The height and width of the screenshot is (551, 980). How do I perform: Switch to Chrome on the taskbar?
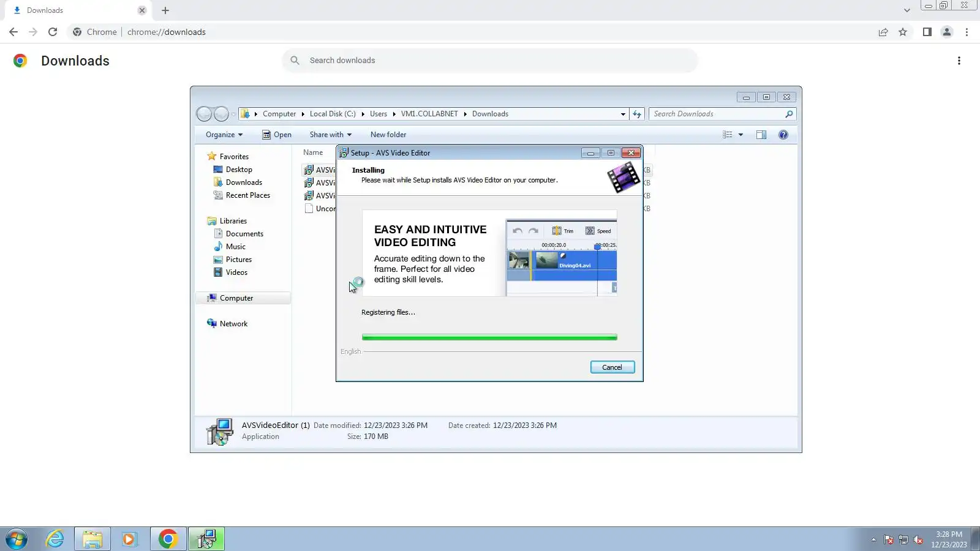point(168,539)
